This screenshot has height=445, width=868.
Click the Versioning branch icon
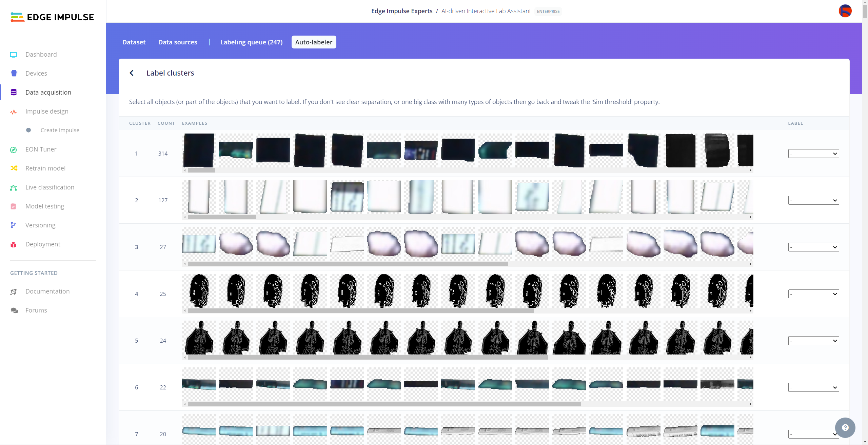(x=14, y=225)
